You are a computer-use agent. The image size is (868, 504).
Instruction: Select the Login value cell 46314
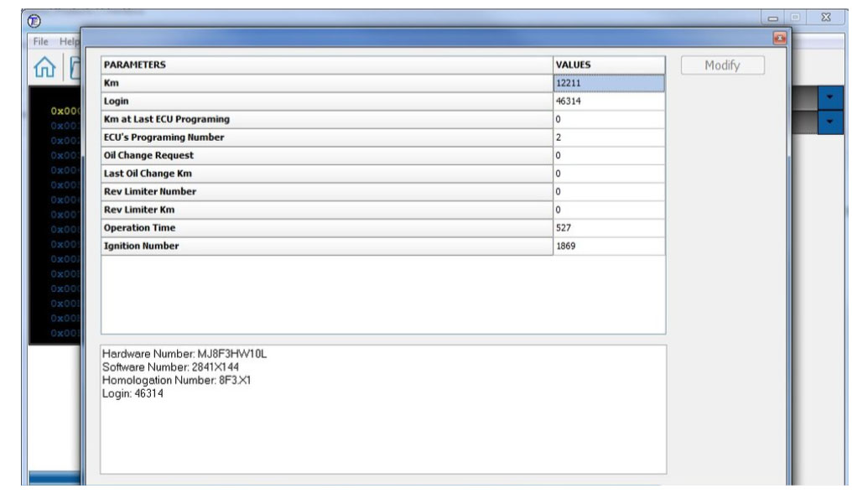click(608, 101)
